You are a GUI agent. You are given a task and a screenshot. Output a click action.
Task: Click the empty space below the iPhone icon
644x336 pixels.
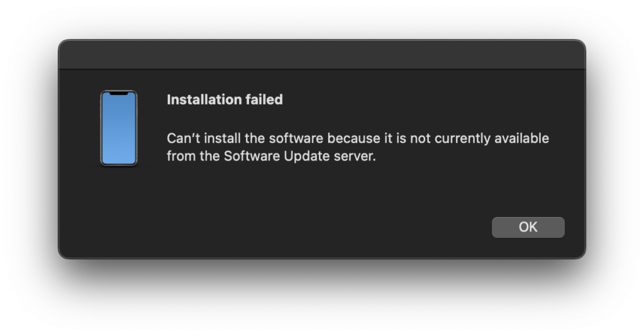point(119,205)
